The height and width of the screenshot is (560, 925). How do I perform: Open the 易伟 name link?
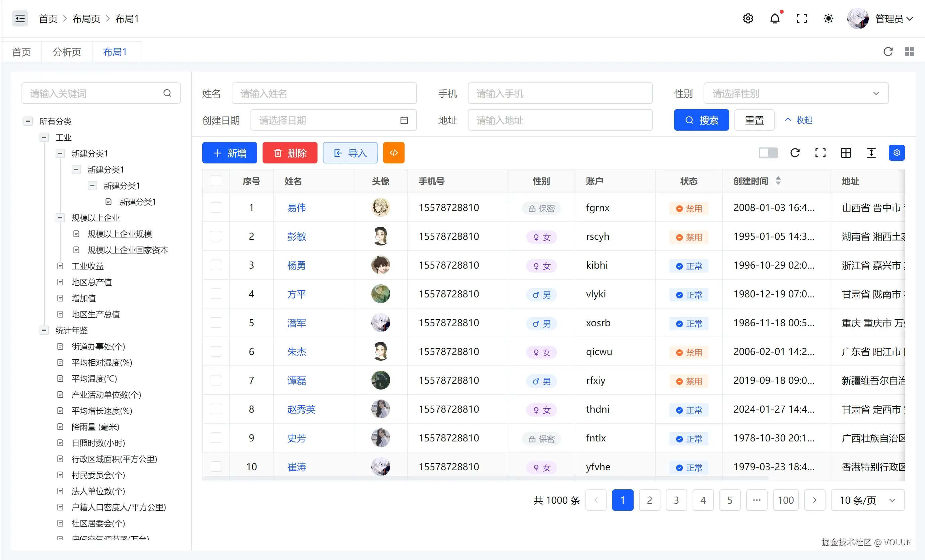(296, 208)
